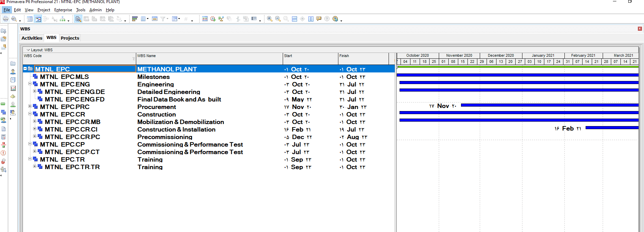This screenshot has height=232, width=644.
Task: Select the Procurement WBS row
Action: [x=209, y=107]
